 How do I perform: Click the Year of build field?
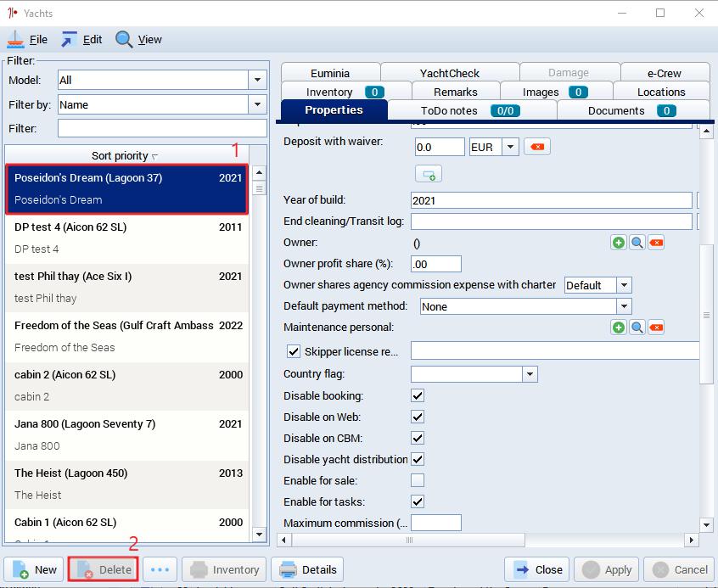[552, 200]
